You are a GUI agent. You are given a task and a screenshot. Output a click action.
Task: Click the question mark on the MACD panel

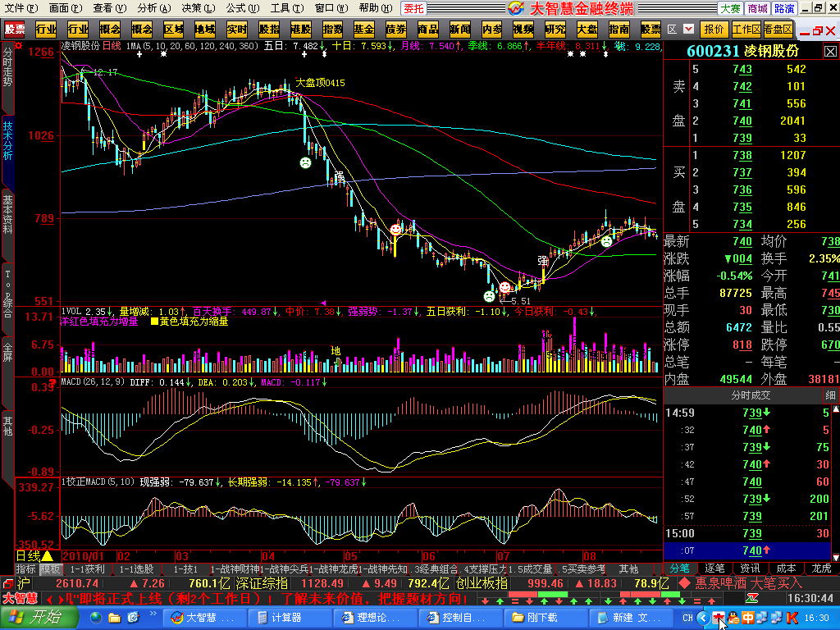pyautogui.click(x=53, y=382)
